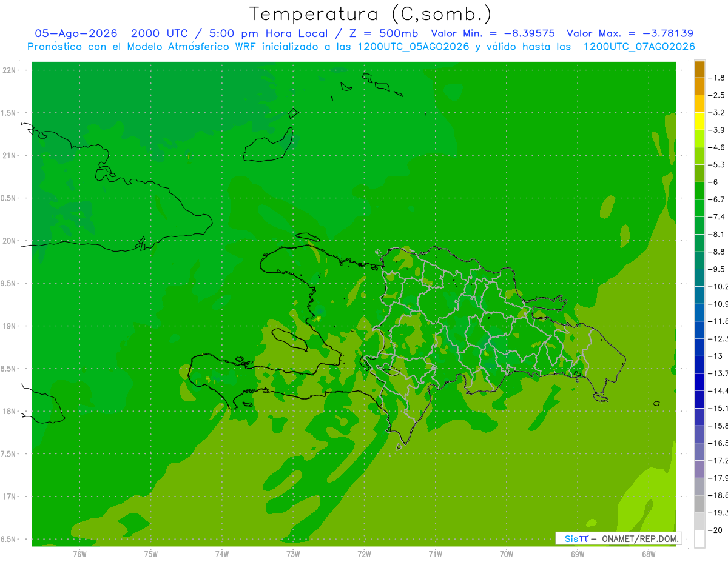Viewport: 728px width, 562px height.
Task: Click the "-17.2" colorbar value
Action: click(718, 460)
